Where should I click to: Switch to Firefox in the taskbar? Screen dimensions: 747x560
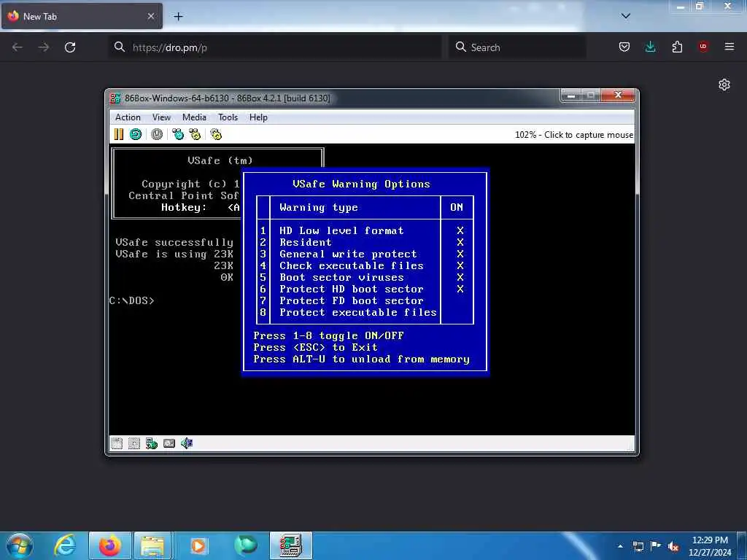click(x=109, y=545)
